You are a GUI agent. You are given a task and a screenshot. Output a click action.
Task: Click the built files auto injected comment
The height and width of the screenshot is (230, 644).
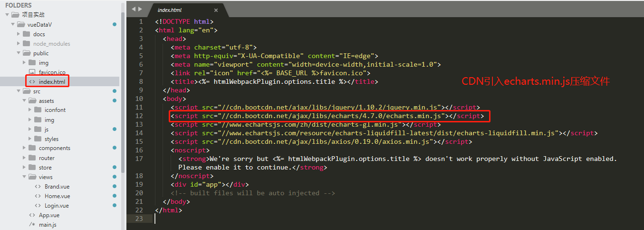253,193
